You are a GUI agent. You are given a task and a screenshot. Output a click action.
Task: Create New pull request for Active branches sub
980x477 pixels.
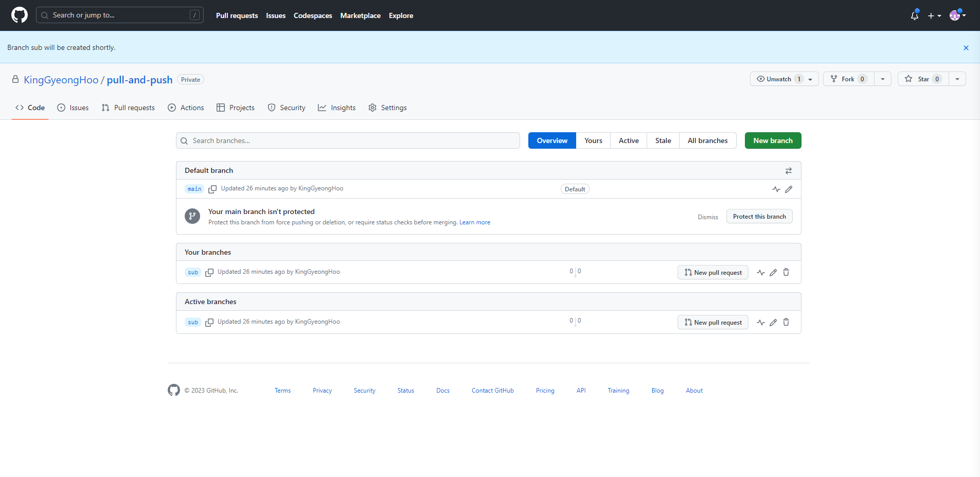pyautogui.click(x=713, y=323)
